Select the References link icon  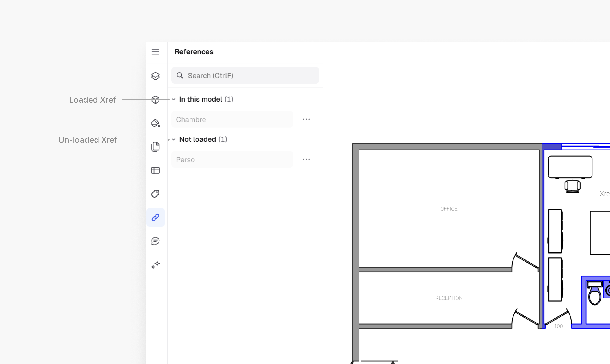[155, 217]
